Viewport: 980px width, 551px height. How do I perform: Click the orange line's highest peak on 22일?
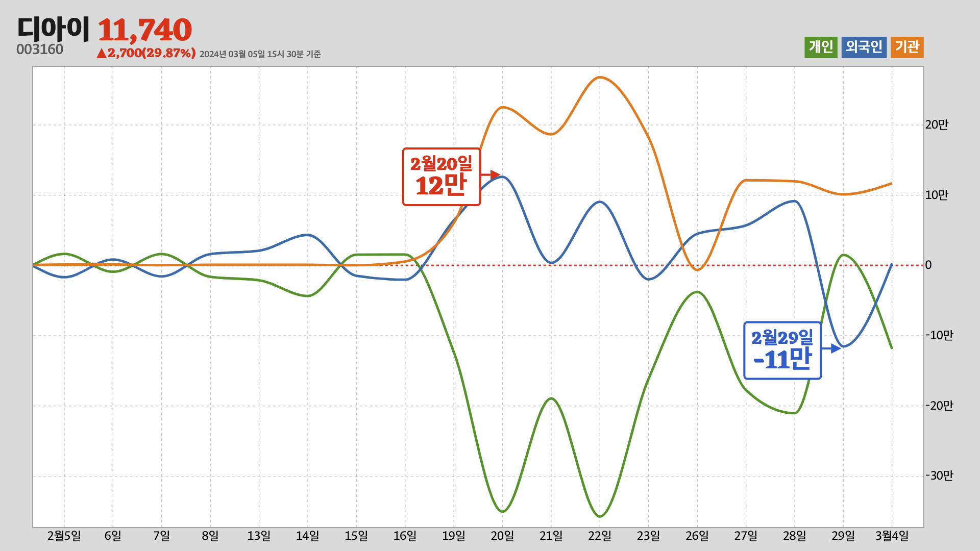600,78
